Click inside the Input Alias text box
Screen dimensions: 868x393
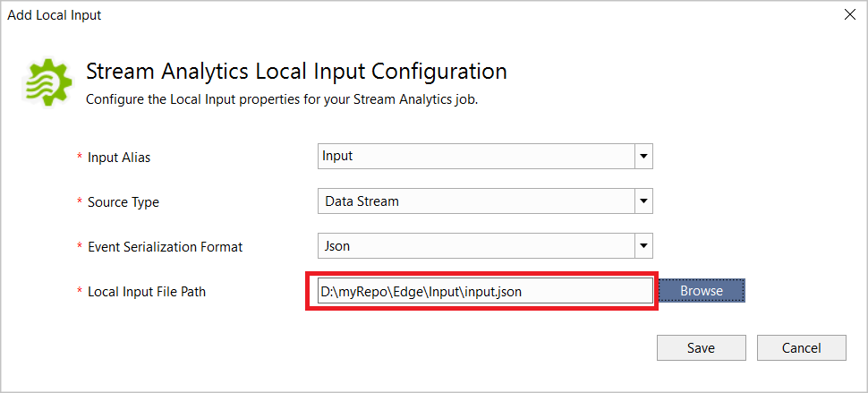(476, 157)
